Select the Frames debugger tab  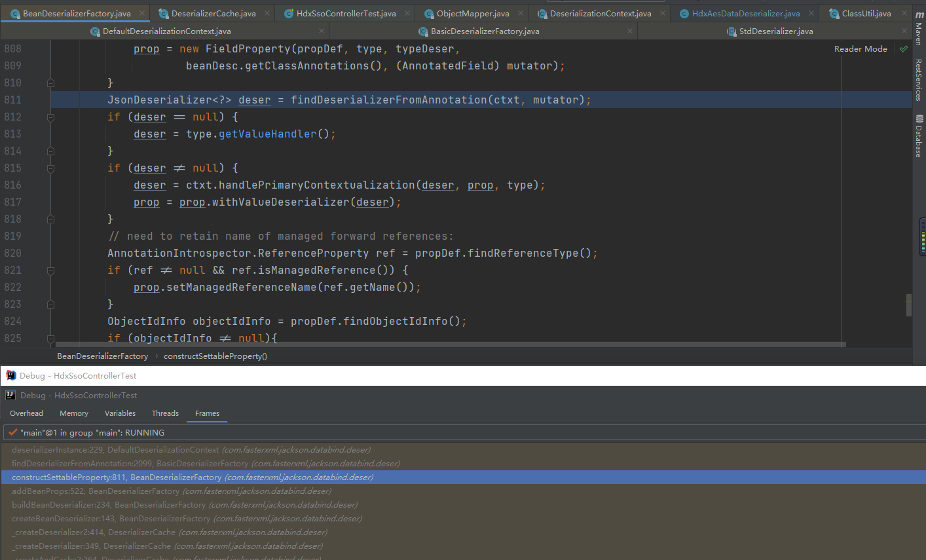(207, 413)
